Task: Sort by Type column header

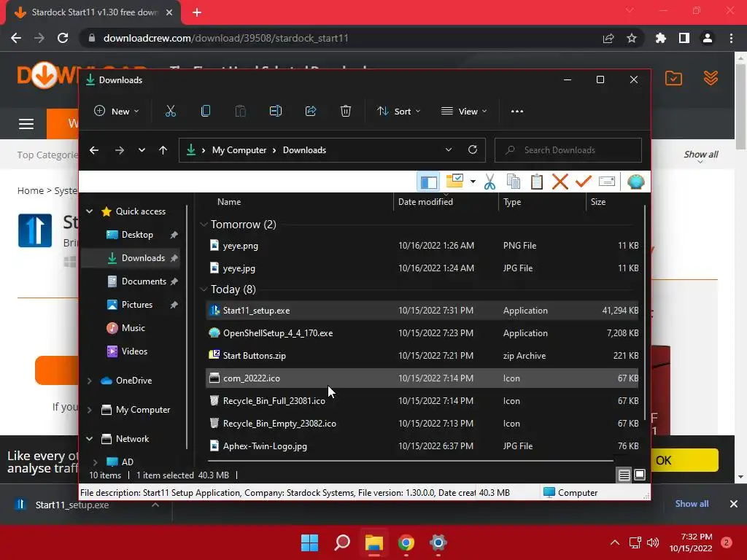Action: (x=512, y=202)
